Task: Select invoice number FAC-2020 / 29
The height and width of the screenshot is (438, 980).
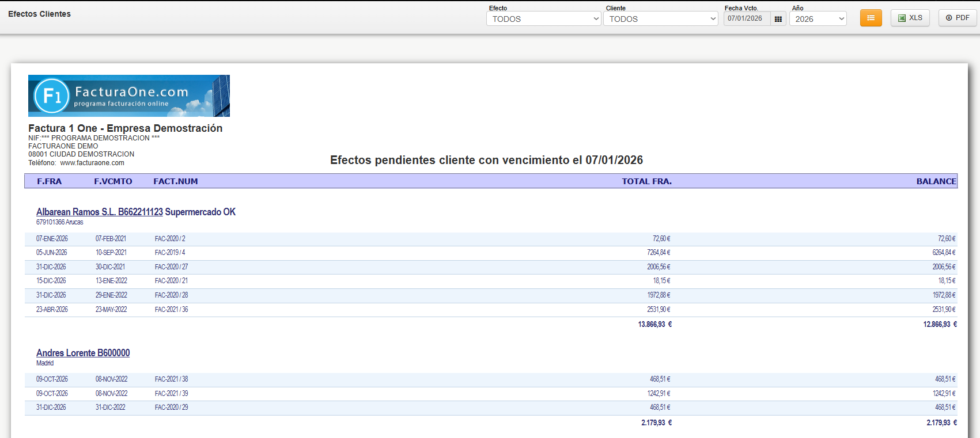Action: (x=171, y=407)
